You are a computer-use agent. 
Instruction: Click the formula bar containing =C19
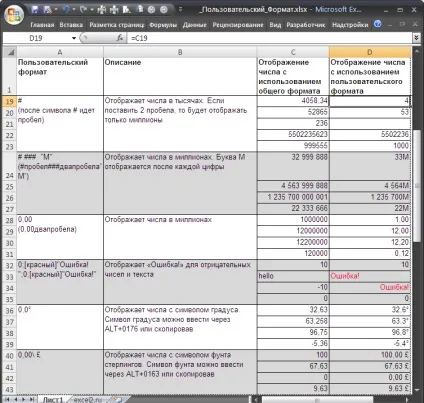point(270,38)
